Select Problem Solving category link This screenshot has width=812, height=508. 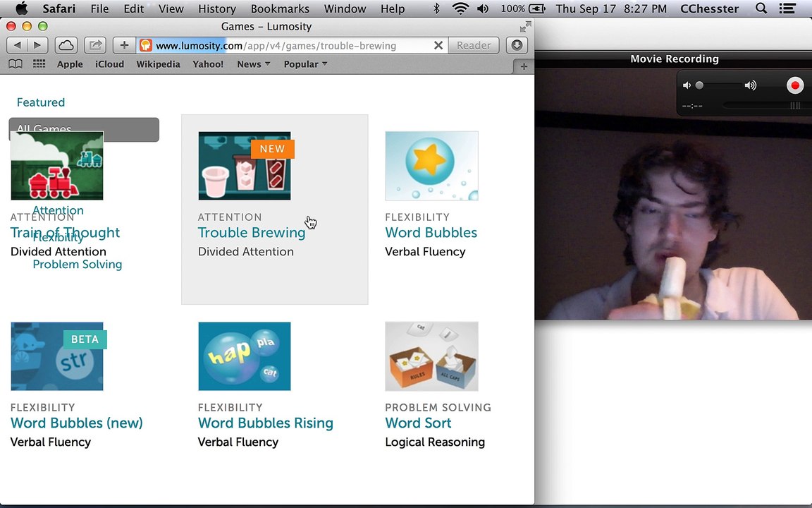[x=77, y=265]
